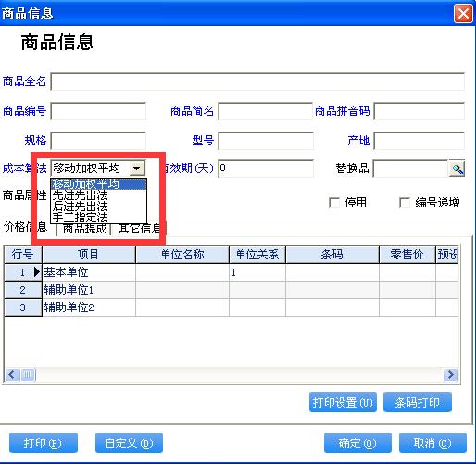Open the 其它信息 tab
Viewport: 476px width, 464px height.
tap(139, 229)
